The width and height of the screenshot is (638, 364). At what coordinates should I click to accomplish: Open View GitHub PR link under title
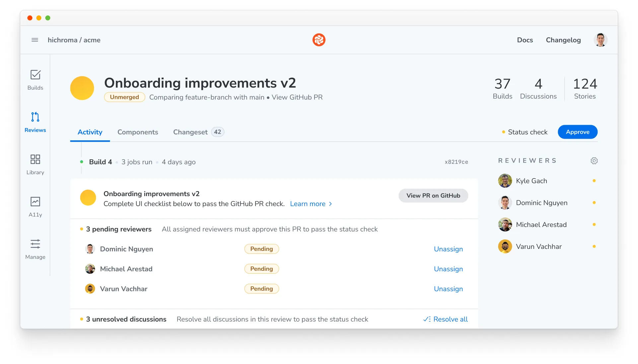(297, 97)
